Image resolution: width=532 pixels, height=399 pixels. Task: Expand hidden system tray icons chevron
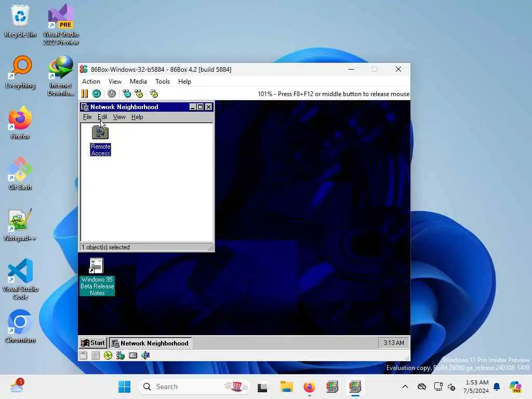[405, 387]
